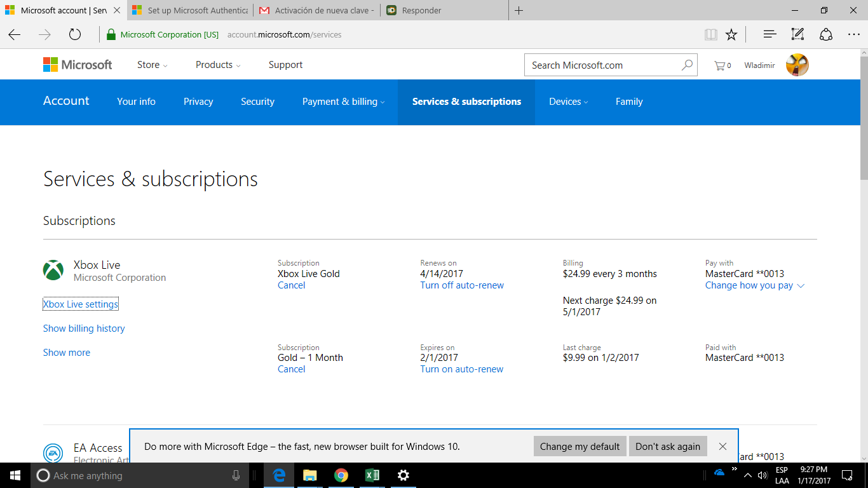Click the Account heading link

(66, 101)
